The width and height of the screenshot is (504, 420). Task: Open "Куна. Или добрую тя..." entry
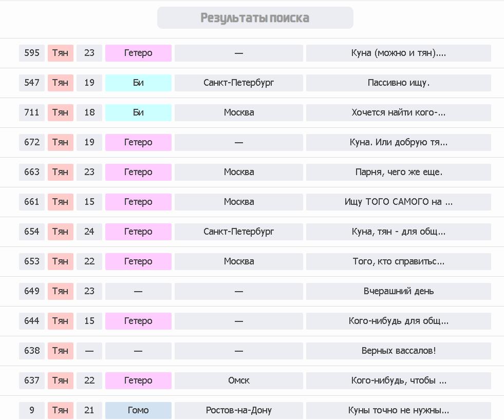point(398,142)
